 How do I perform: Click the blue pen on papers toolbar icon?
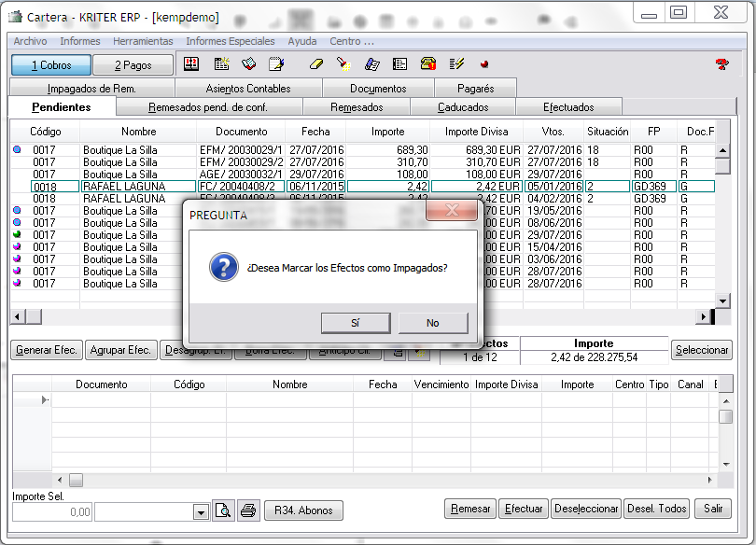point(371,64)
